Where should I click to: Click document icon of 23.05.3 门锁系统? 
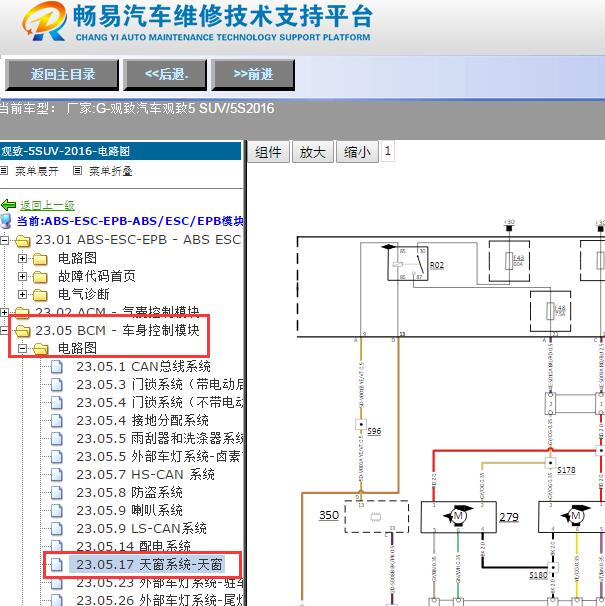coord(57,385)
